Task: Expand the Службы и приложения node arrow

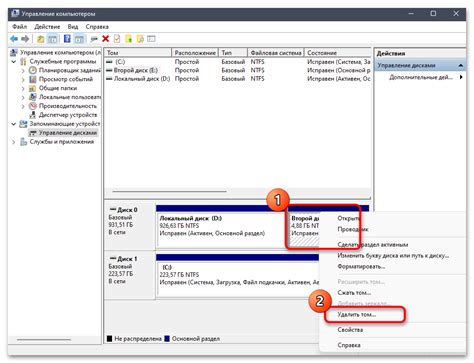Action: coord(14,142)
